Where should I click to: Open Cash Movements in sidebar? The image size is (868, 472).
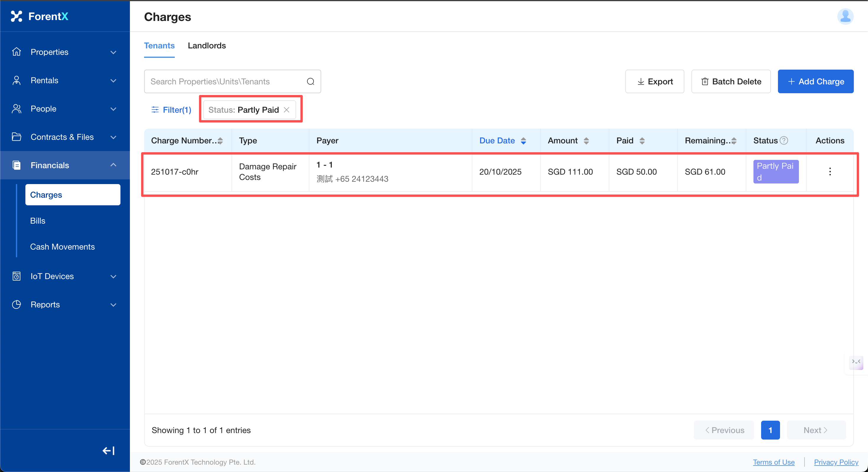(62, 246)
